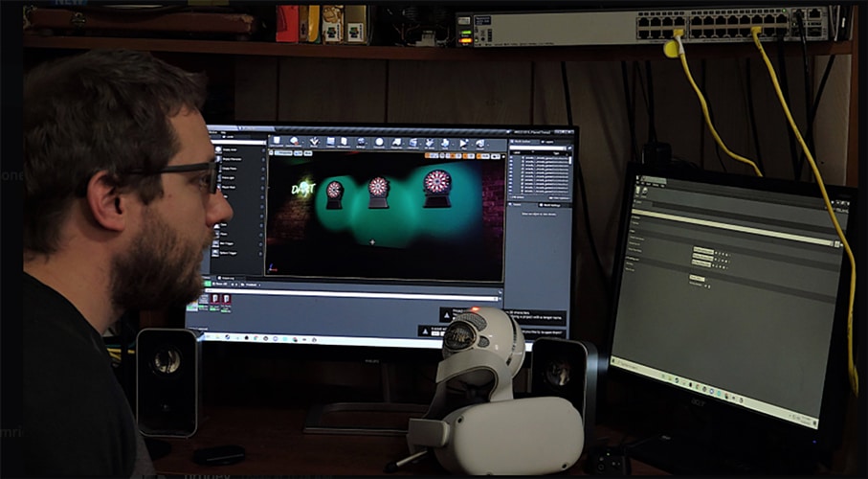Switch to the Output Log tab

(x=228, y=278)
